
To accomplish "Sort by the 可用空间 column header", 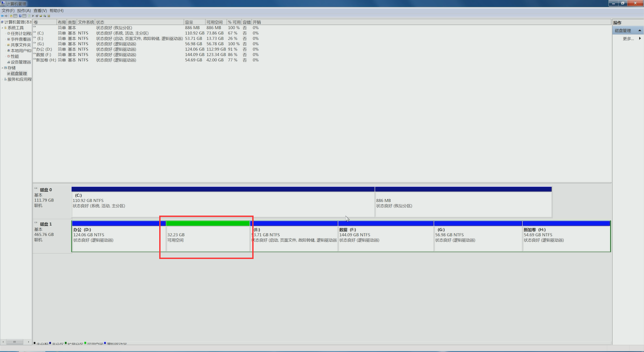I will pyautogui.click(x=216, y=22).
